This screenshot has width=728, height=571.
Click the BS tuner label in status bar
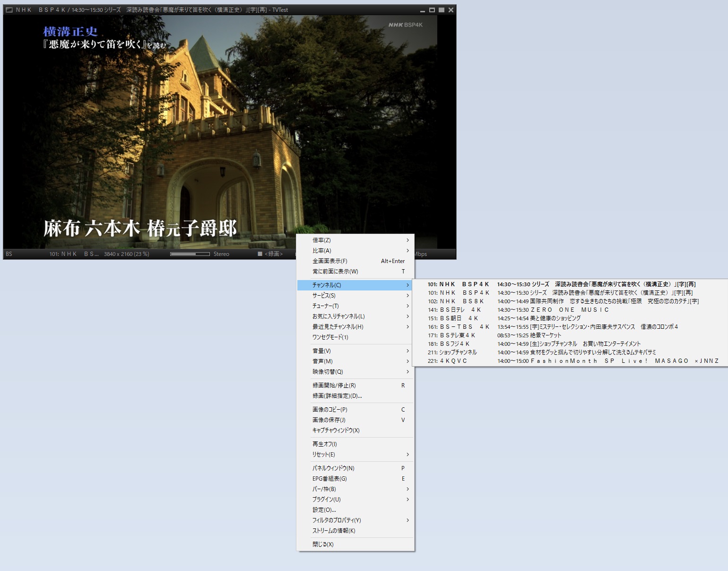pos(9,254)
